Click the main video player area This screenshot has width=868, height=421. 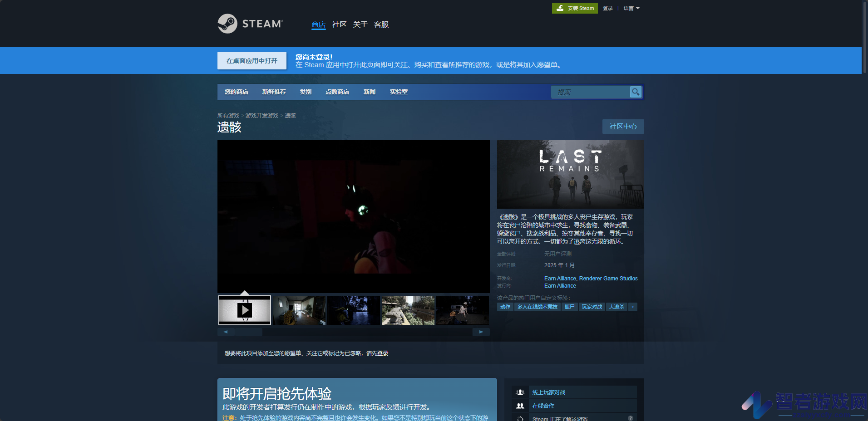tap(354, 216)
